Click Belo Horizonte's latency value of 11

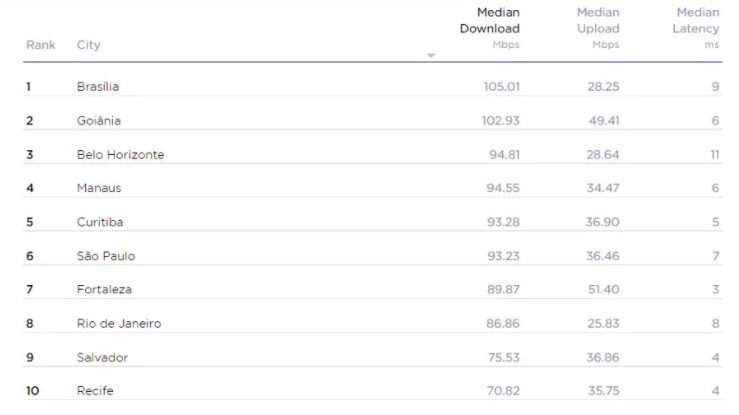[714, 155]
